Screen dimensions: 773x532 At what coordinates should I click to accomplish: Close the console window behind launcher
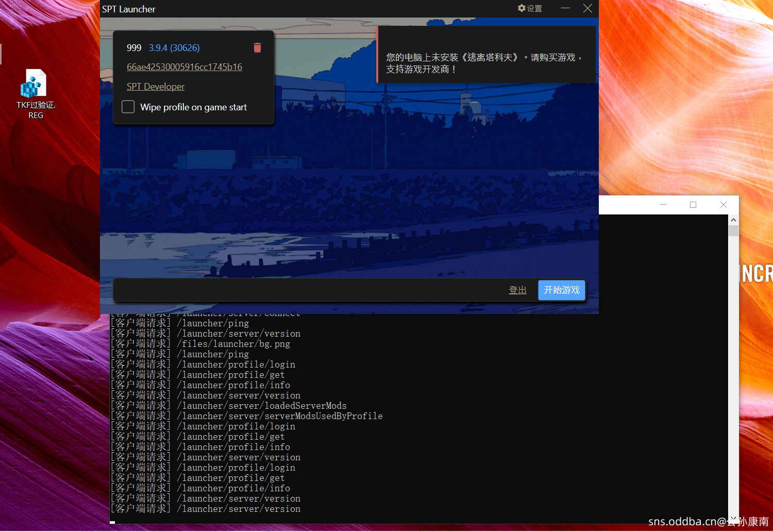coord(724,205)
